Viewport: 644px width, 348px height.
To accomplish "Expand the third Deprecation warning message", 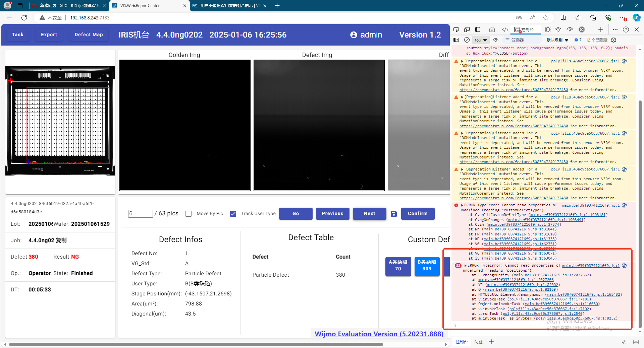I will (x=462, y=133).
